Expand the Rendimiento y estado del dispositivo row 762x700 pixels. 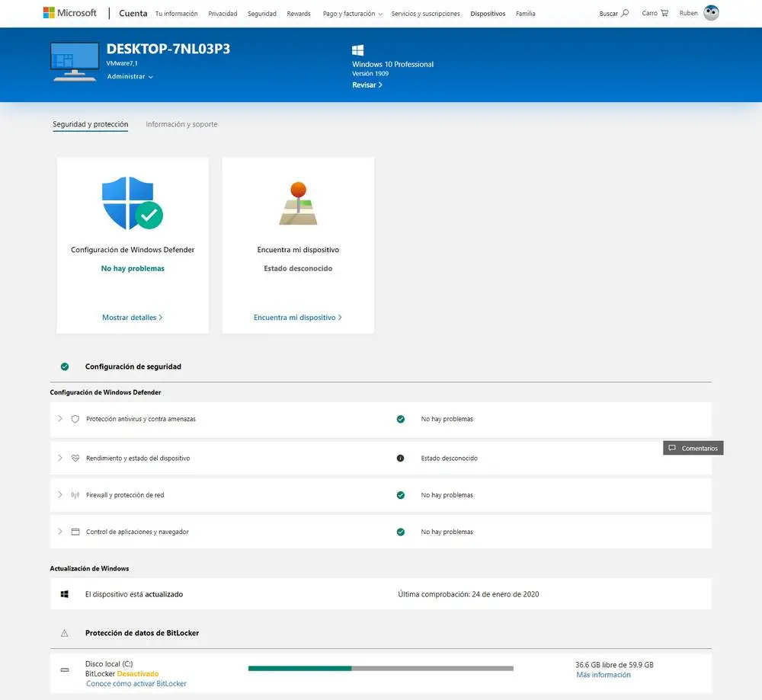click(x=60, y=458)
